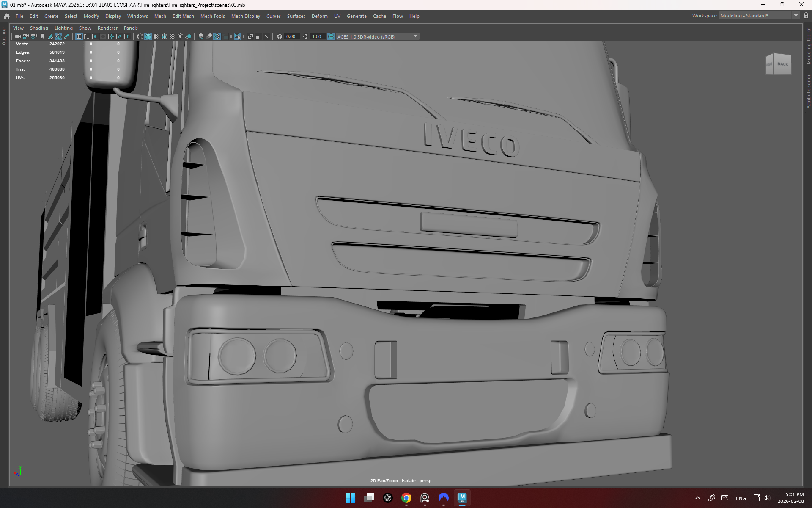Open the ACES view transform dropdown

point(415,36)
